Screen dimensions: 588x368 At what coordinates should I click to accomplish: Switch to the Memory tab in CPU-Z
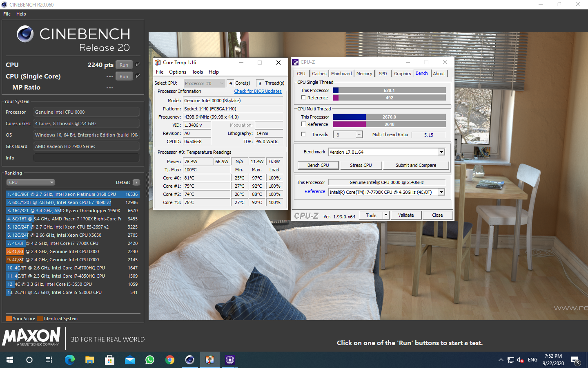[364, 74]
